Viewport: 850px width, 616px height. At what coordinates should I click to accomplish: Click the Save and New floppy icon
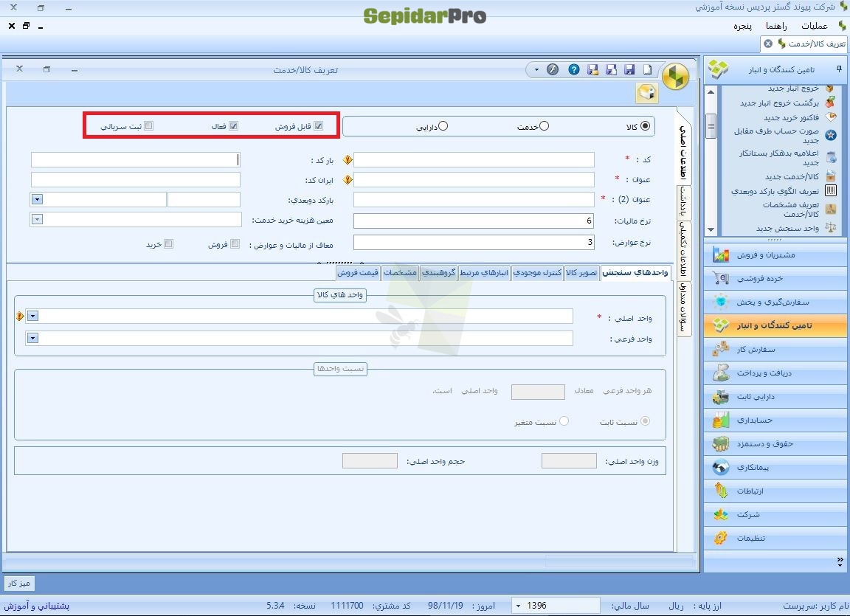point(611,69)
